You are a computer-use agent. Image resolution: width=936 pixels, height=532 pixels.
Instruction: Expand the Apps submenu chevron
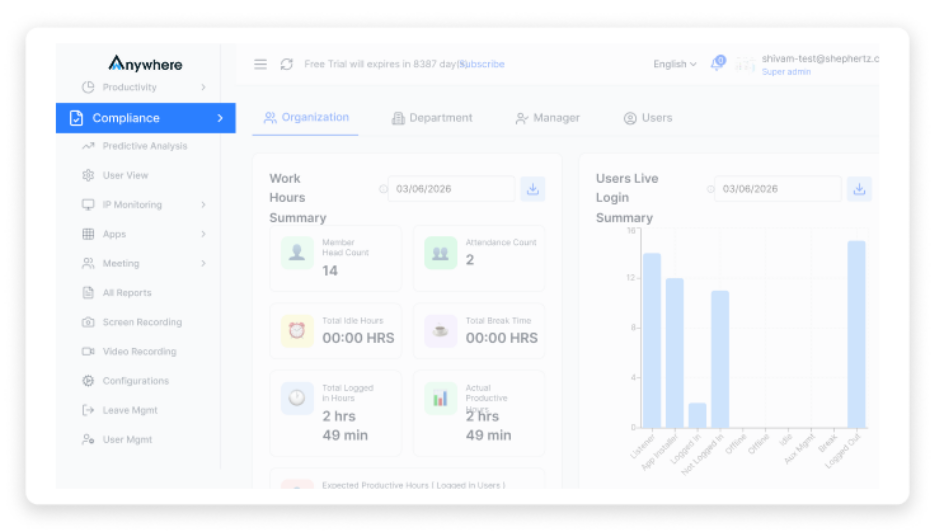point(204,234)
